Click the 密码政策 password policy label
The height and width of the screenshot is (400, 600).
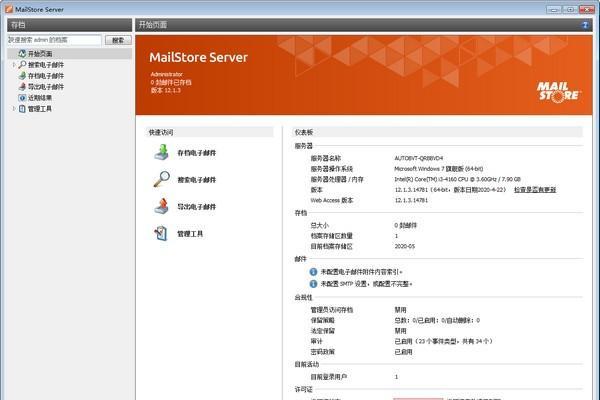pos(323,352)
